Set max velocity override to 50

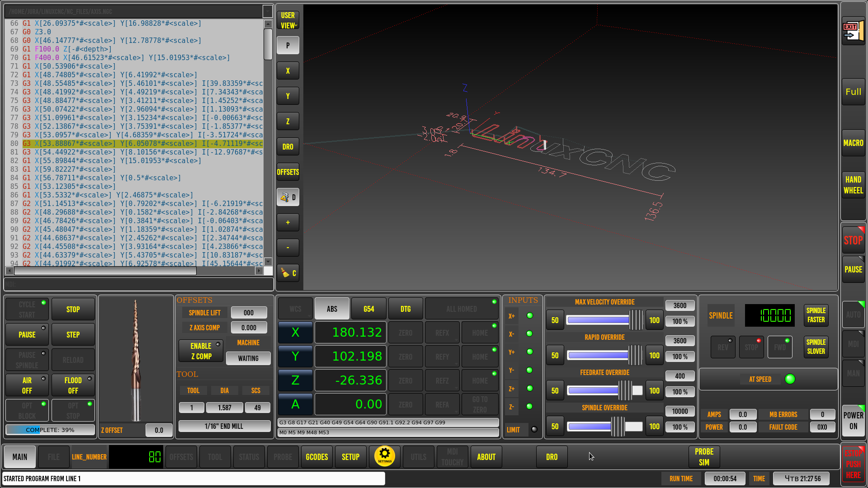pos(555,320)
